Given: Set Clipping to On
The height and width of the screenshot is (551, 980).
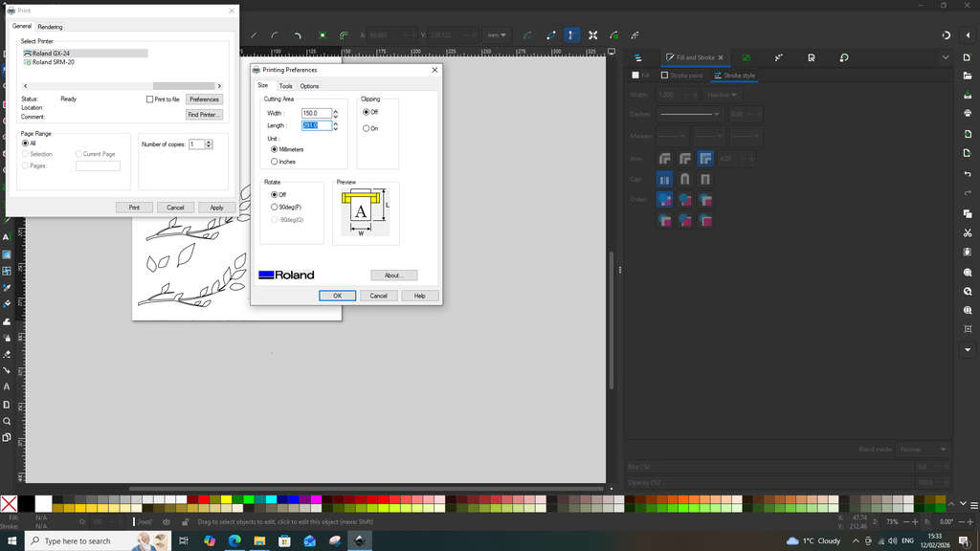Looking at the screenshot, I should click(367, 129).
